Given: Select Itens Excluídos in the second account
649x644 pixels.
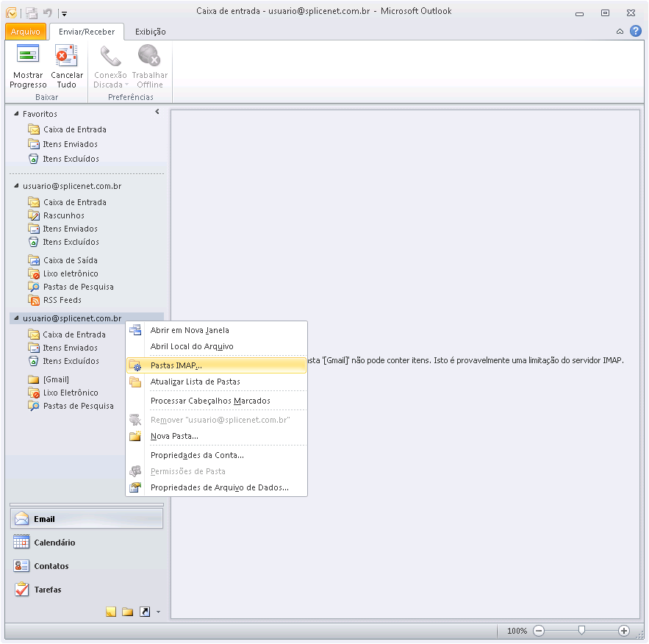Looking at the screenshot, I should pos(71,361).
